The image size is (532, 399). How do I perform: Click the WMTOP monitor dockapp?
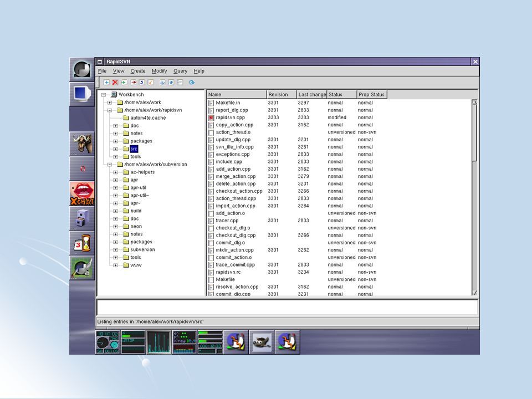point(134,342)
